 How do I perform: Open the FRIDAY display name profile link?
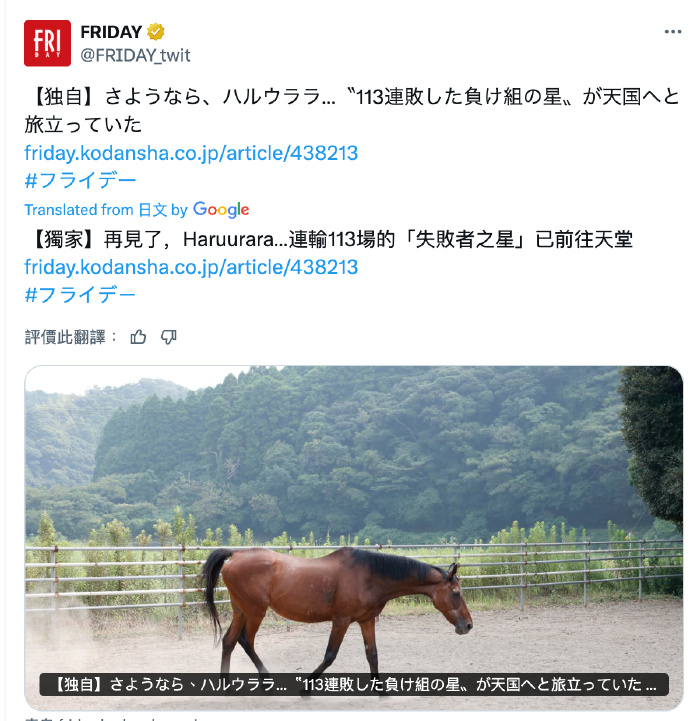[111, 32]
